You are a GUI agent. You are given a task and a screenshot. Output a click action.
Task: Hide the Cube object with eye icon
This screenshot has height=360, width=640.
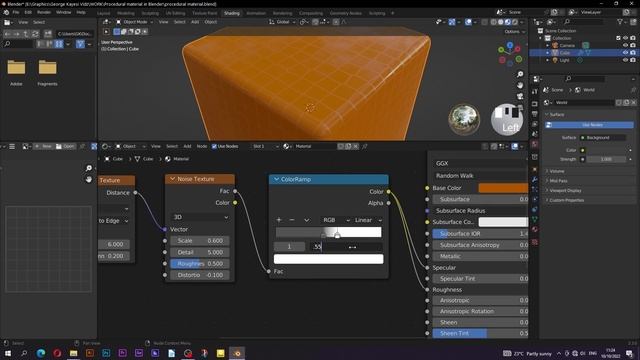point(625,53)
